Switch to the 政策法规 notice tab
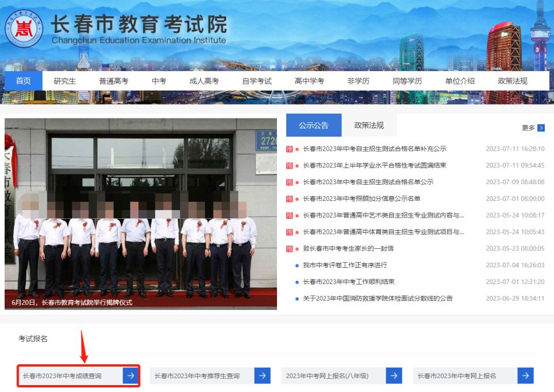554x392 pixels. [369, 125]
